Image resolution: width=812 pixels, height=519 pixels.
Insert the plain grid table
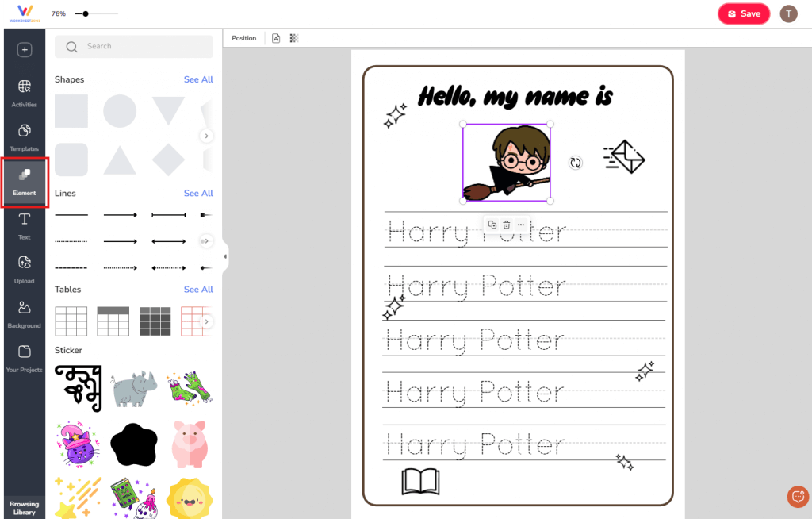click(x=71, y=321)
